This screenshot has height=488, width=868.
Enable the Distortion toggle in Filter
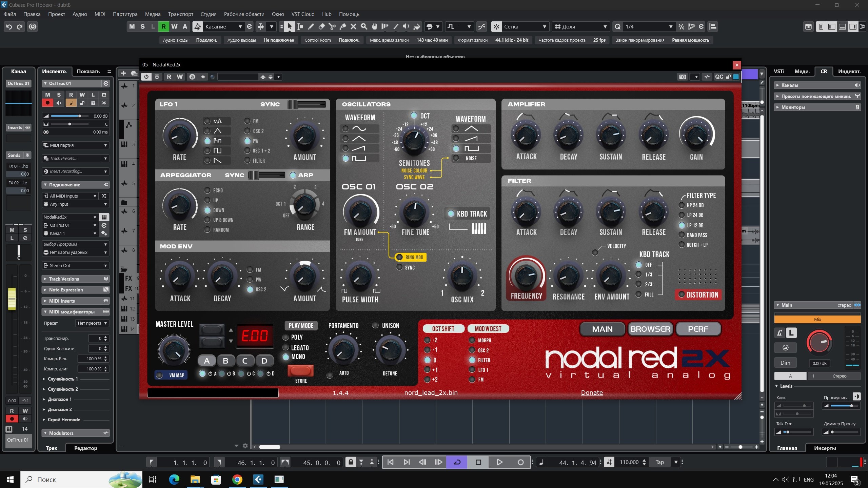(x=681, y=294)
